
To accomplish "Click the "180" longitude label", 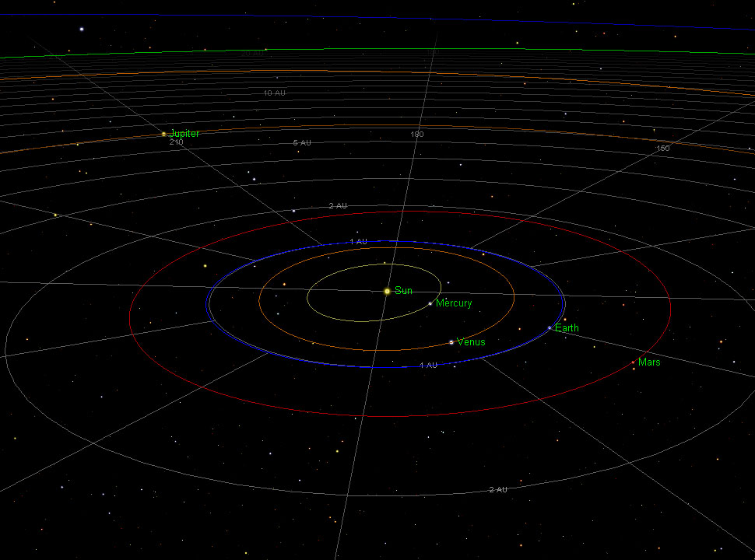I will point(417,135).
